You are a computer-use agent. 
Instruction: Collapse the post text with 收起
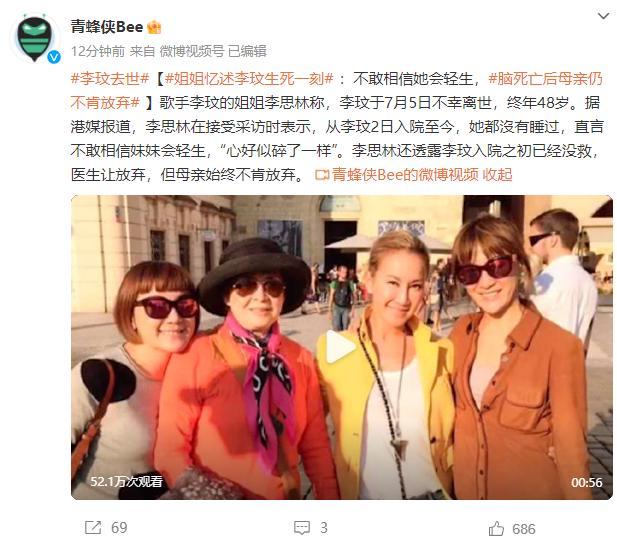(x=497, y=174)
